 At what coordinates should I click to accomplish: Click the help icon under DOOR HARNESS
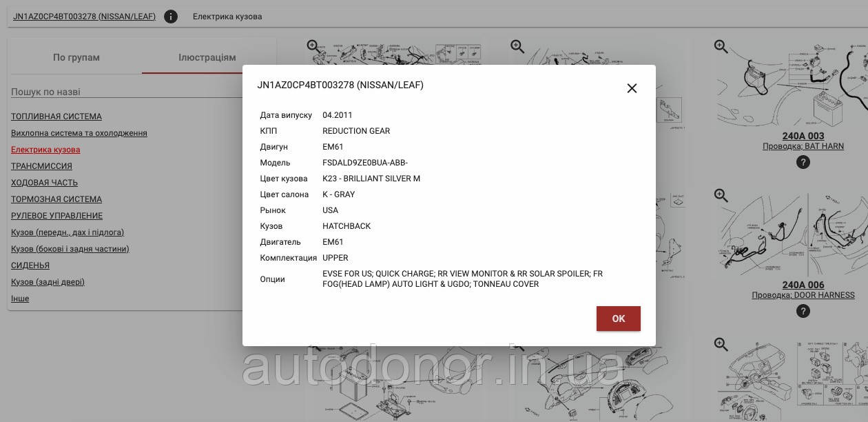[x=803, y=312]
